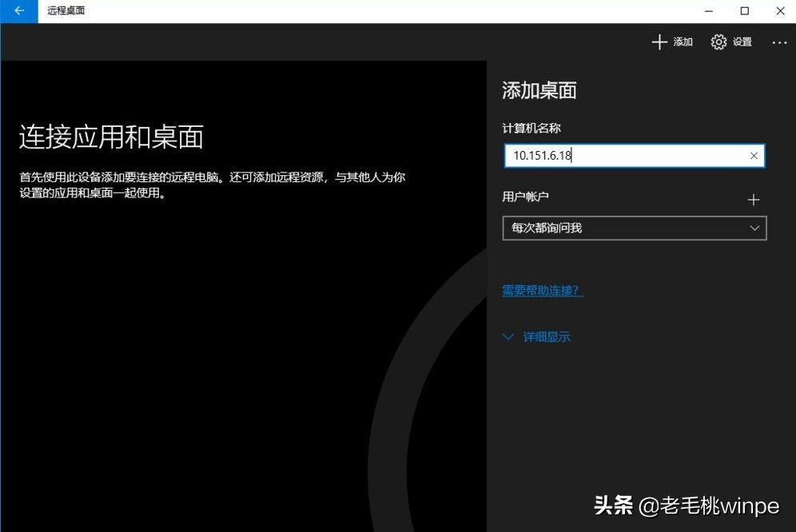This screenshot has height=532, width=796.
Task: Close the 远程桌面 window
Action: (x=780, y=11)
